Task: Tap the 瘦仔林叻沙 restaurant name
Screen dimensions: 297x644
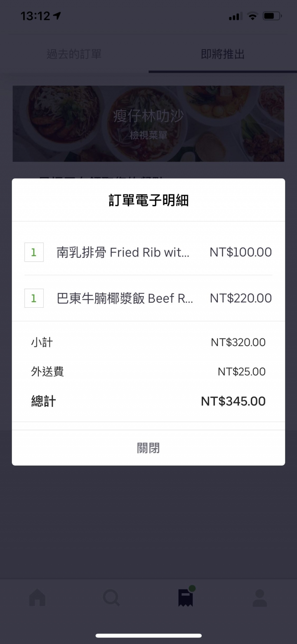Action: [x=148, y=117]
